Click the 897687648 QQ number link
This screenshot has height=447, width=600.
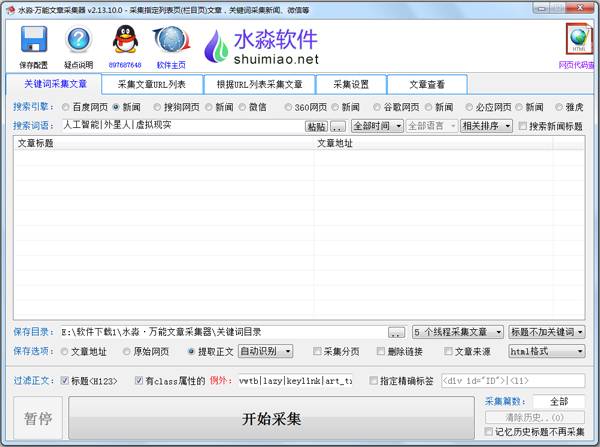pyautogui.click(x=125, y=65)
